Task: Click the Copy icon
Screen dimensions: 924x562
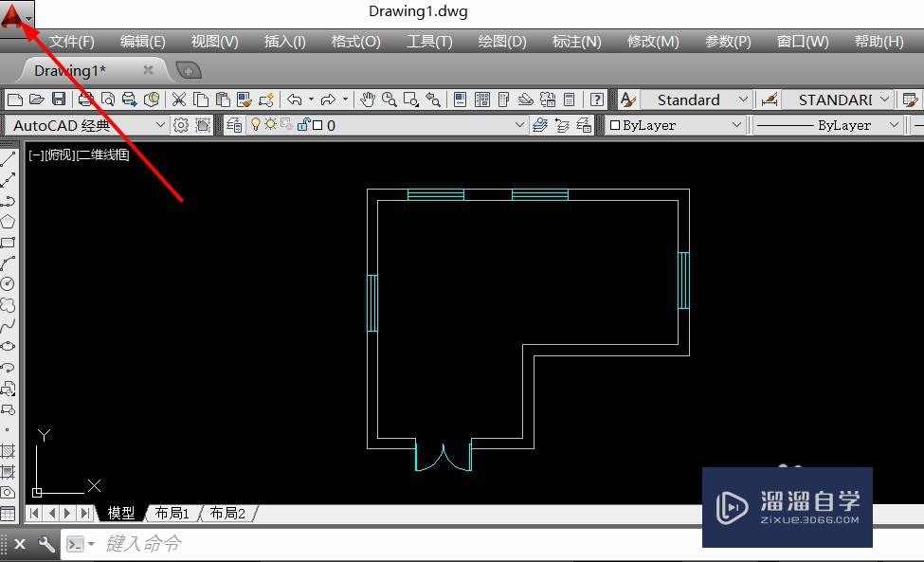Action: click(x=200, y=100)
